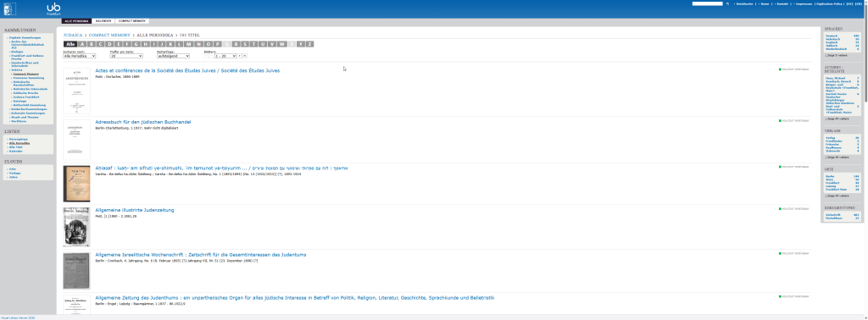Filter by language Deutsch in Sprachen
The image size is (868, 320).
pyautogui.click(x=831, y=36)
